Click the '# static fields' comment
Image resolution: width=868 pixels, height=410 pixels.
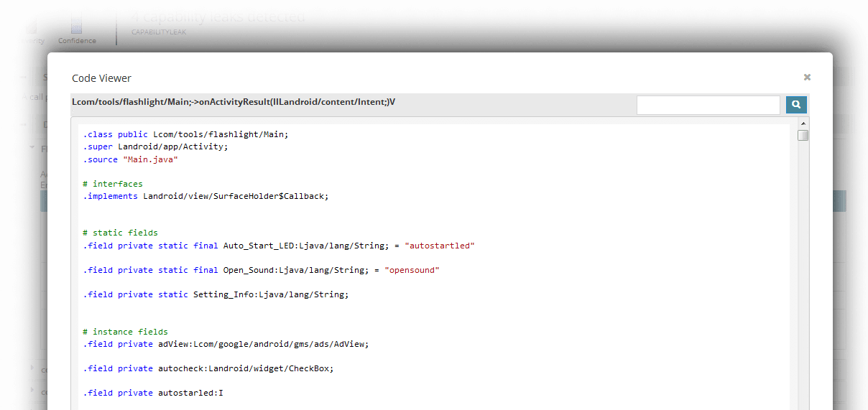coord(120,233)
